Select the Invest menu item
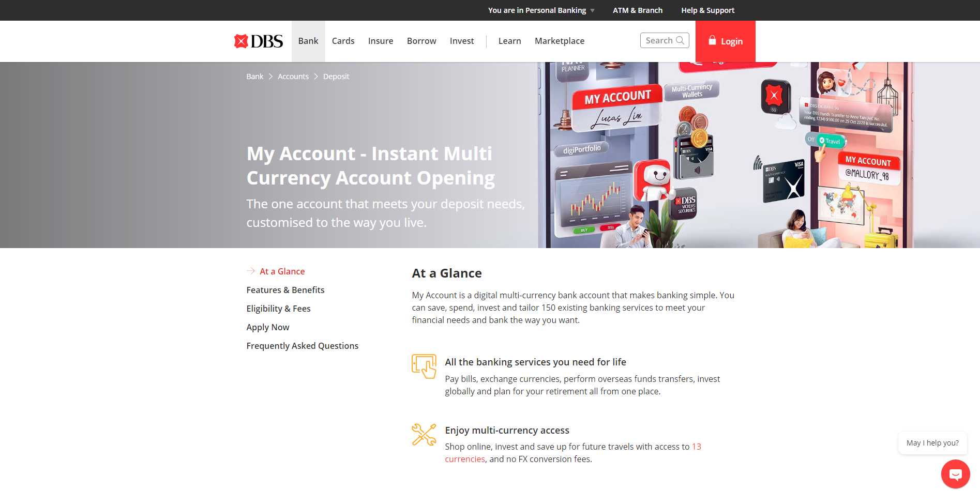 click(x=461, y=41)
